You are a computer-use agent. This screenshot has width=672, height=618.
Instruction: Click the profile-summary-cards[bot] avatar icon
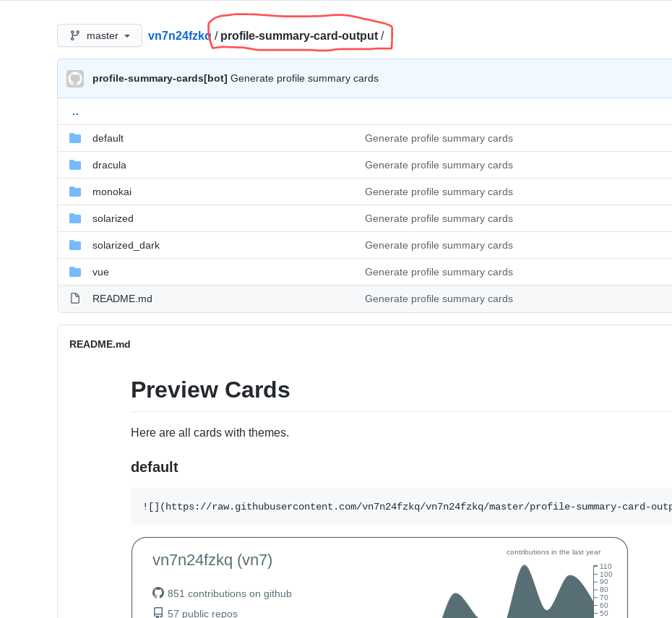[x=75, y=79]
